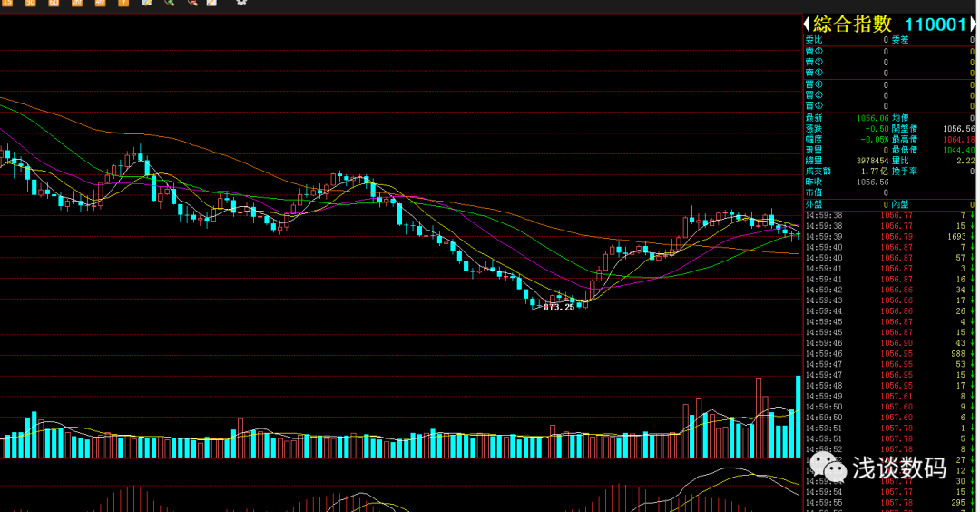Screen dimensions: 980x512
Task: Select the percentage change -0.05%
Action: point(875,140)
